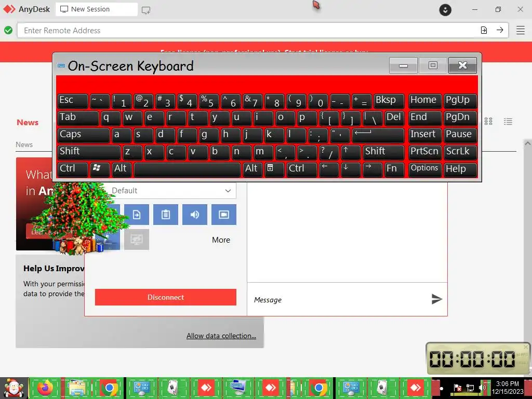Click the volume icon in system tray

482,388
